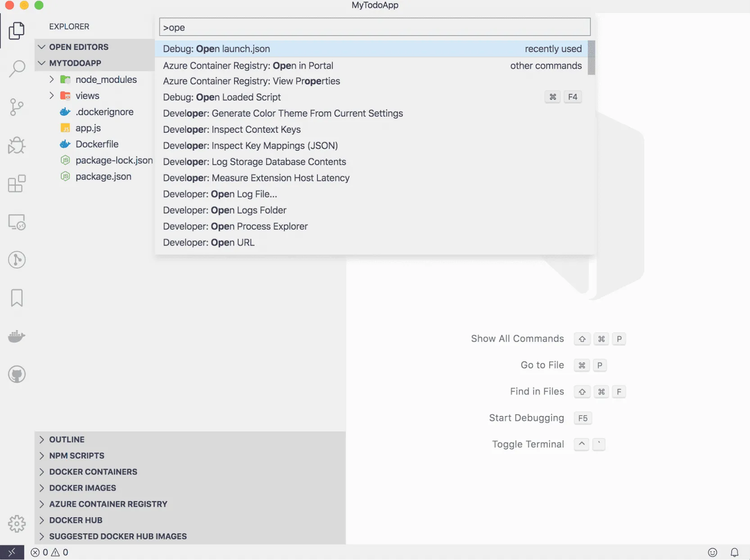Screen dimensions: 750x560
Task: Expand the node_modules folder chevron
Action: (52, 79)
